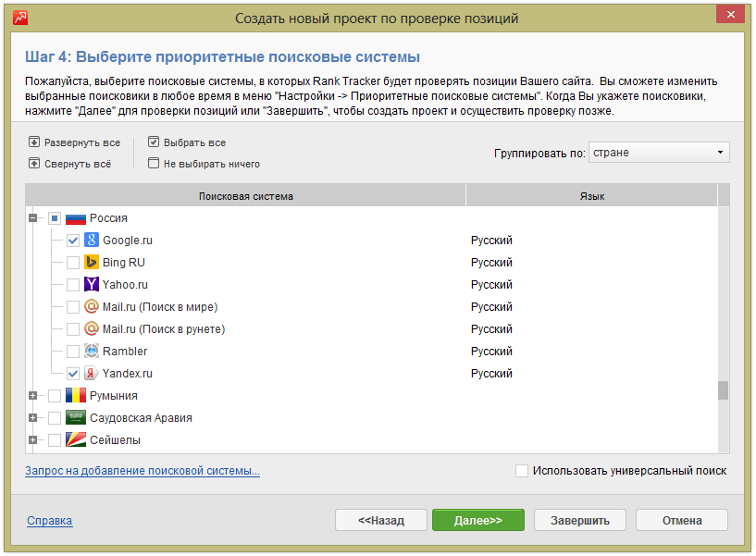Enable Mail.ru (Поиск в мире) checkbox

point(73,307)
